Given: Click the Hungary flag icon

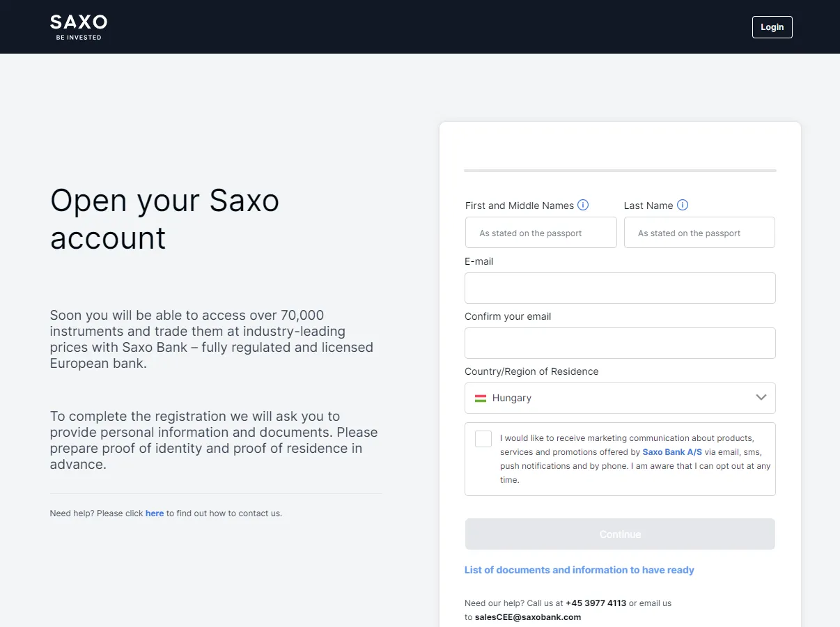Looking at the screenshot, I should click(481, 398).
